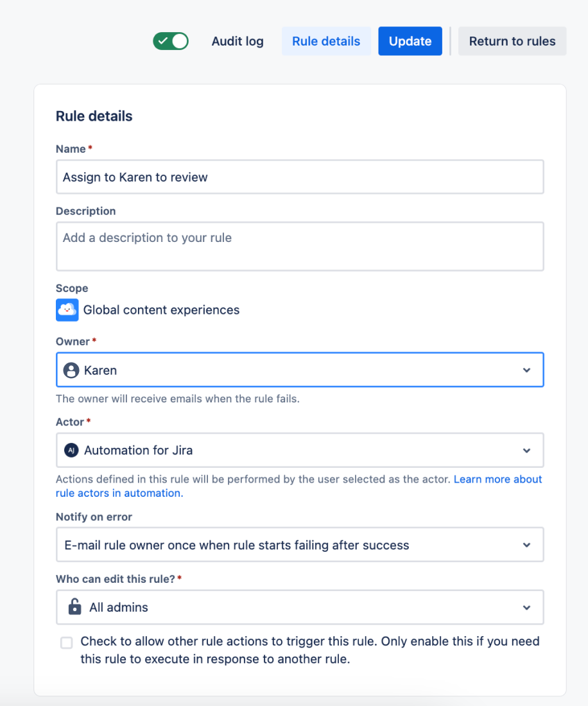Click the unlocked padlock icon beside All admins
Viewport: 588px width, 706px height.
point(75,607)
